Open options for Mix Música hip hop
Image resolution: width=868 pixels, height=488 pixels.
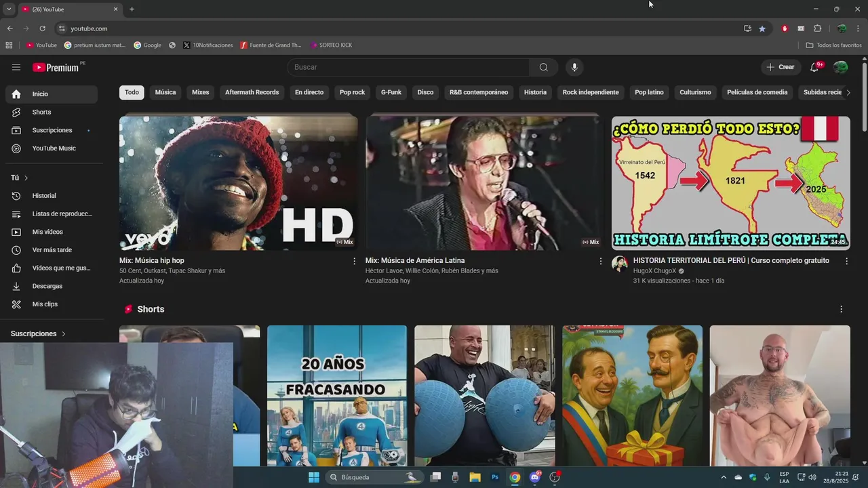[x=354, y=261]
